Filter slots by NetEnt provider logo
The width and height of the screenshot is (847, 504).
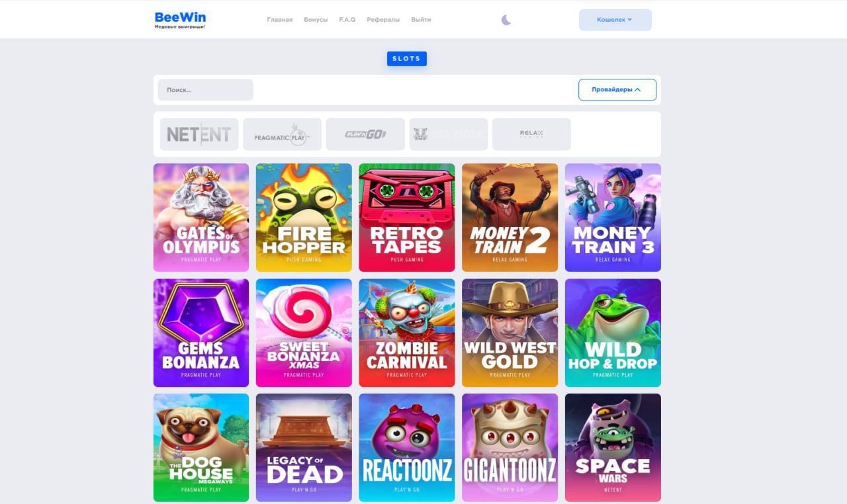tap(199, 134)
